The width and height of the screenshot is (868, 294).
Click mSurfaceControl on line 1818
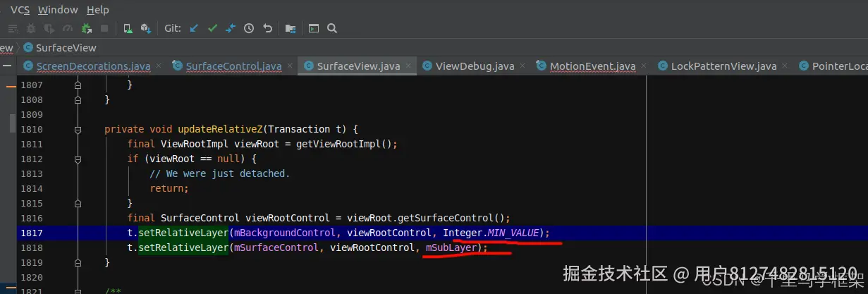tap(276, 247)
